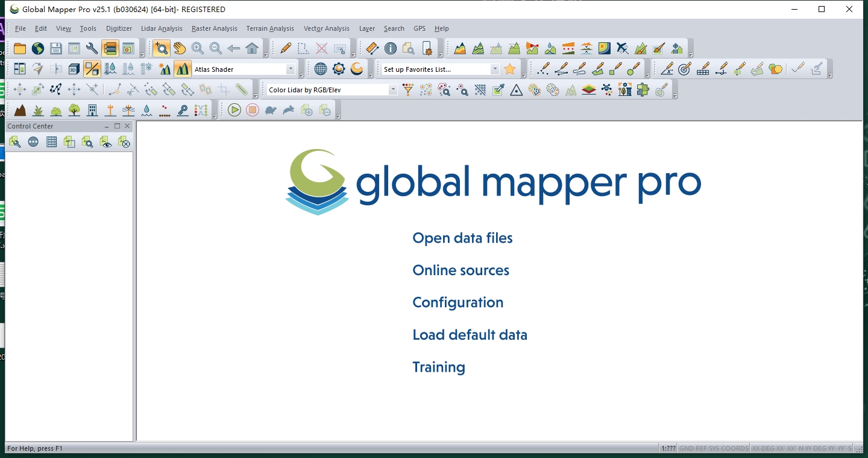Run a script with the green play button

pos(234,109)
